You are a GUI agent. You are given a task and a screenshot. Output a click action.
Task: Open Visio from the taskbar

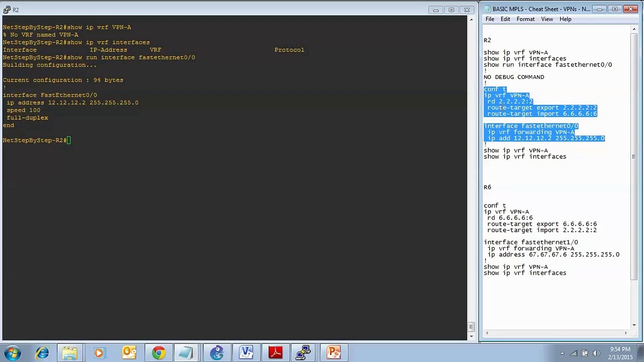pyautogui.click(x=246, y=353)
